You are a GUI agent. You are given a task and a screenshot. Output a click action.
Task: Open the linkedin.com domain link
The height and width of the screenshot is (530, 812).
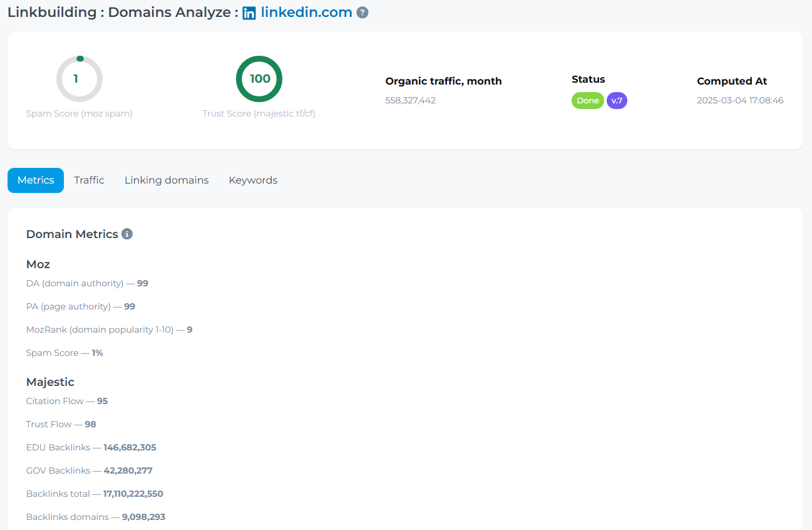point(306,12)
